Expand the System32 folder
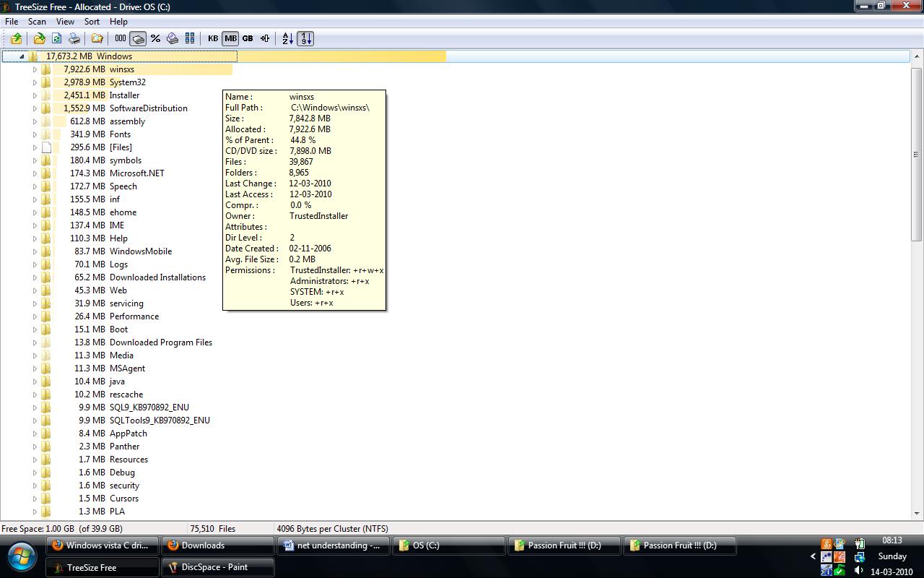Viewport: 924px width, 578px height. pos(34,82)
